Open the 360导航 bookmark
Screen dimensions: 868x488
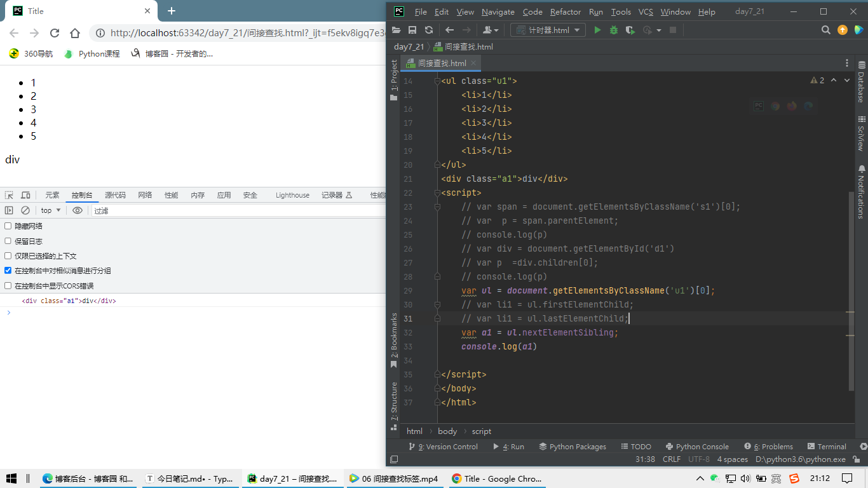pyautogui.click(x=32, y=54)
